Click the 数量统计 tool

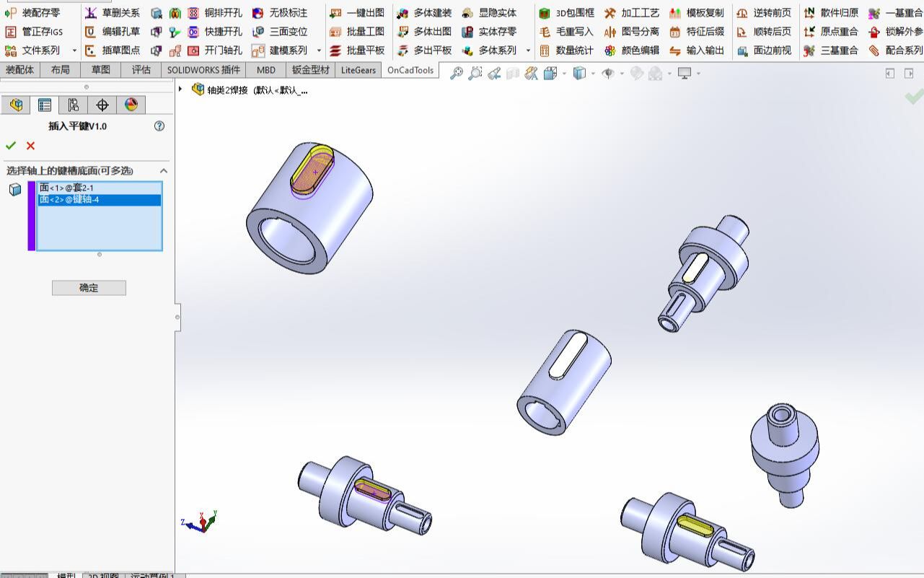click(x=567, y=50)
